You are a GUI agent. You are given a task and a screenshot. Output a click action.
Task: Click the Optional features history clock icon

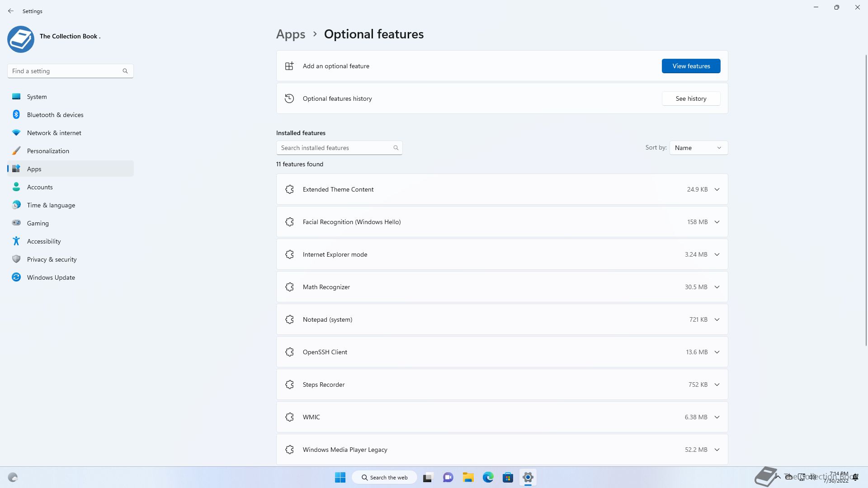point(289,99)
